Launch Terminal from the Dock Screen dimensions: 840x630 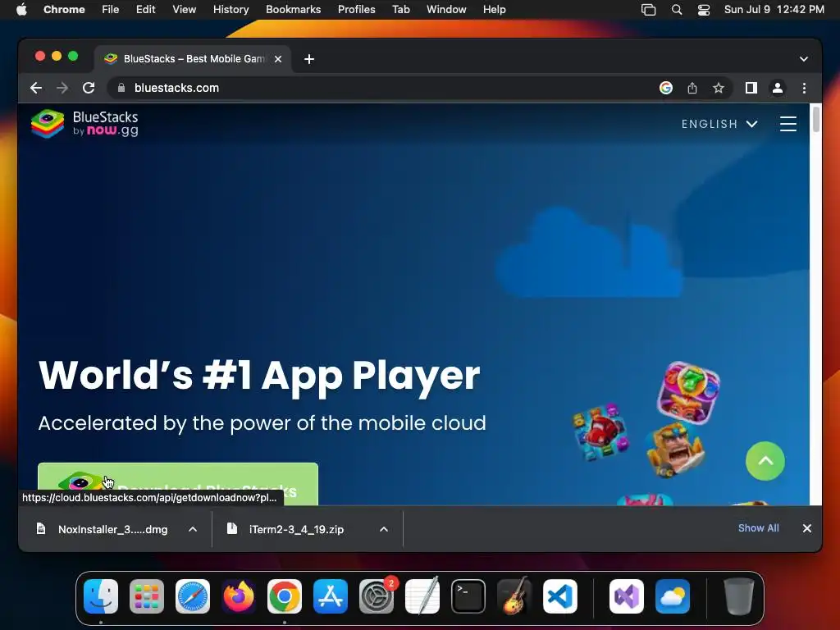click(x=468, y=596)
